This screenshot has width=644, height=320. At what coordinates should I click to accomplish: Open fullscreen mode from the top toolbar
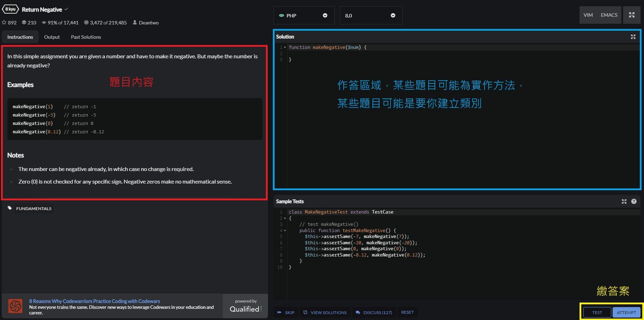pyautogui.click(x=632, y=15)
